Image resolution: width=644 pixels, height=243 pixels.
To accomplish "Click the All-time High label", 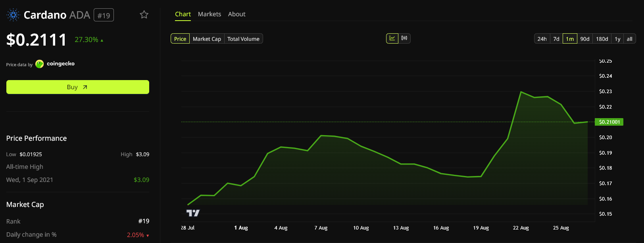I will (x=25, y=167).
